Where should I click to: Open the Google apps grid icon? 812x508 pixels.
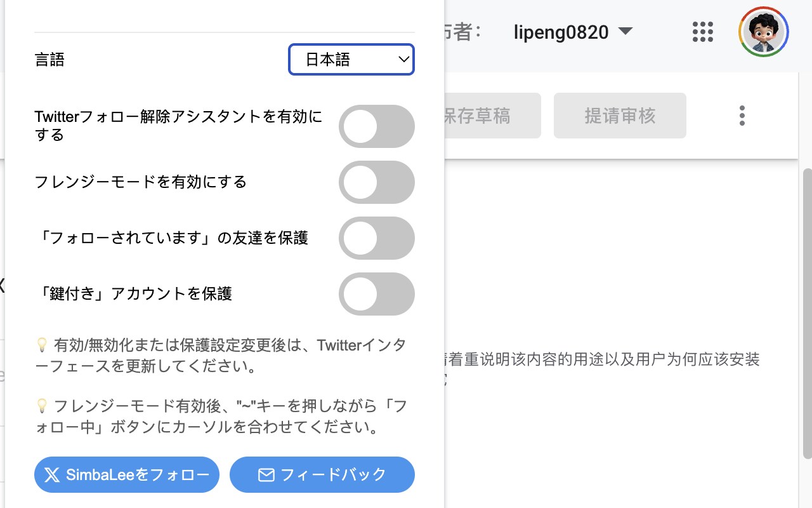[x=703, y=32]
